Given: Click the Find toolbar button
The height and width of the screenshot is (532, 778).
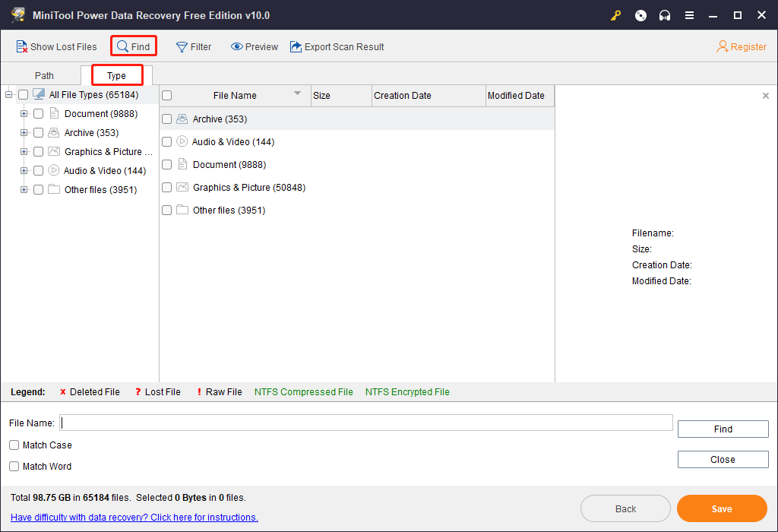Looking at the screenshot, I should click(x=134, y=46).
